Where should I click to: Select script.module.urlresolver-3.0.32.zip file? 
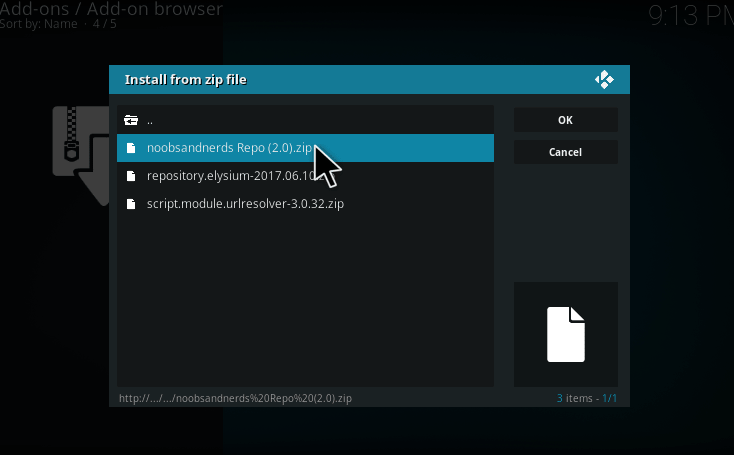click(305, 204)
